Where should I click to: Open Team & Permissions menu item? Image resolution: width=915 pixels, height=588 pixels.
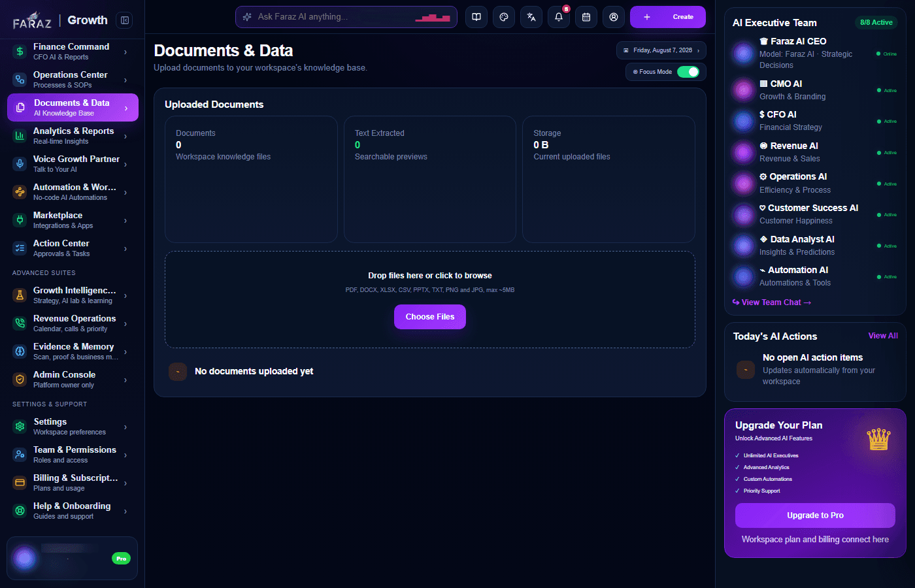pos(73,455)
